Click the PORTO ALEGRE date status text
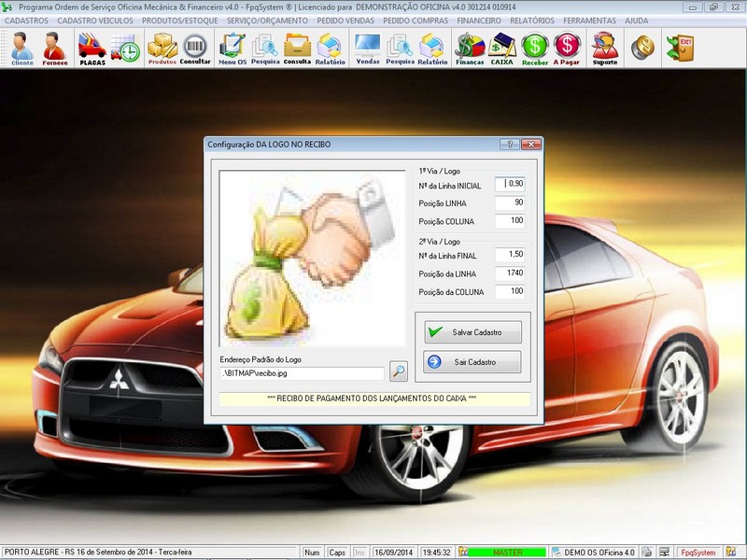The width and height of the screenshot is (747, 560). [x=98, y=553]
